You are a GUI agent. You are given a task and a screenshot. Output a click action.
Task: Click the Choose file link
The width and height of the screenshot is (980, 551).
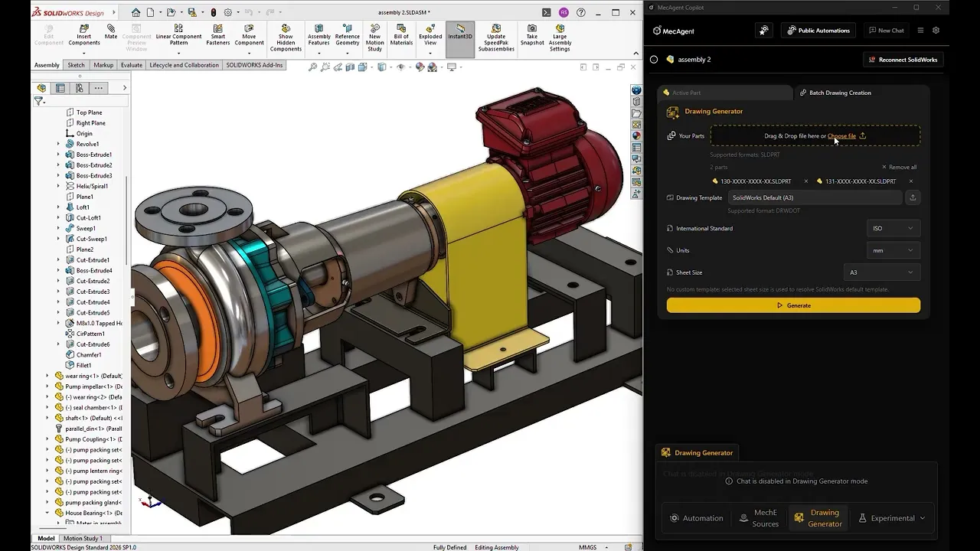(x=841, y=136)
